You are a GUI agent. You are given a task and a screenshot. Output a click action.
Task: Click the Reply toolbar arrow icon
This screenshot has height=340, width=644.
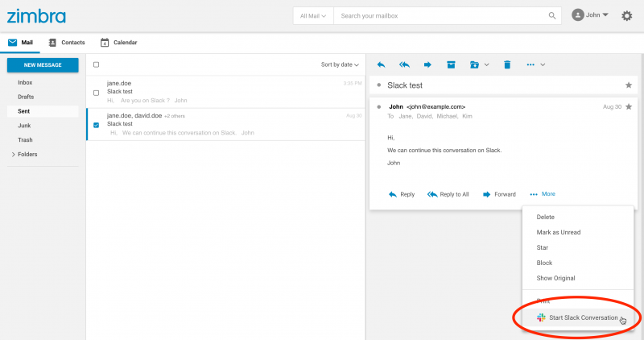click(381, 64)
